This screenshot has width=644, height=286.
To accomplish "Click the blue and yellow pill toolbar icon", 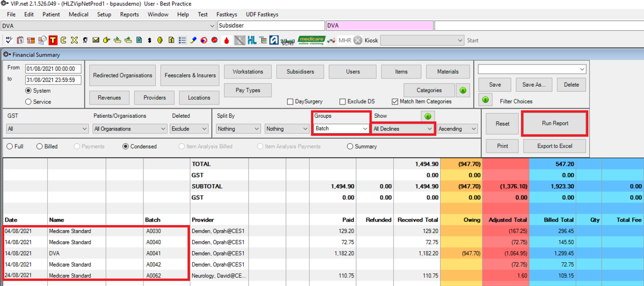I will [193, 40].
